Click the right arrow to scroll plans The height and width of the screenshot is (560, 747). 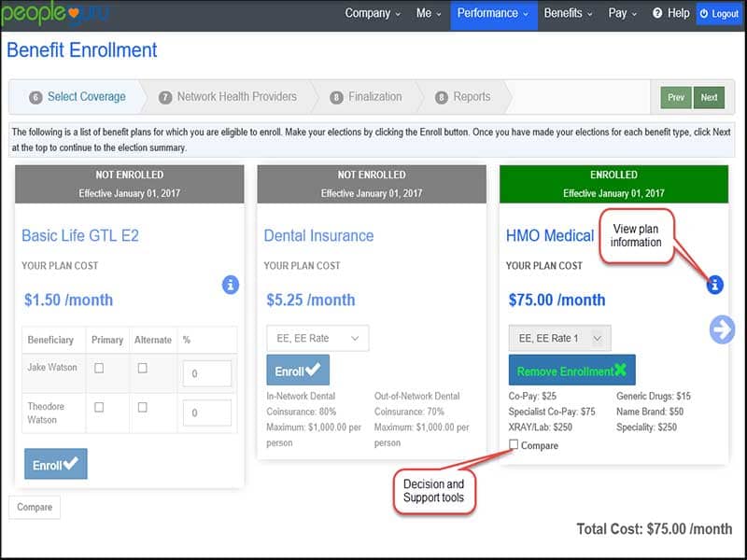[x=722, y=329]
